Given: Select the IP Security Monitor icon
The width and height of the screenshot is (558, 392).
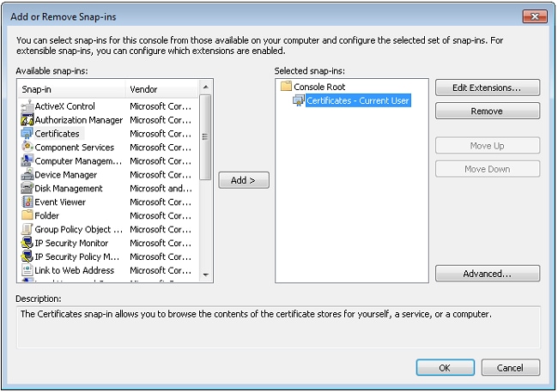Looking at the screenshot, I should (x=27, y=244).
